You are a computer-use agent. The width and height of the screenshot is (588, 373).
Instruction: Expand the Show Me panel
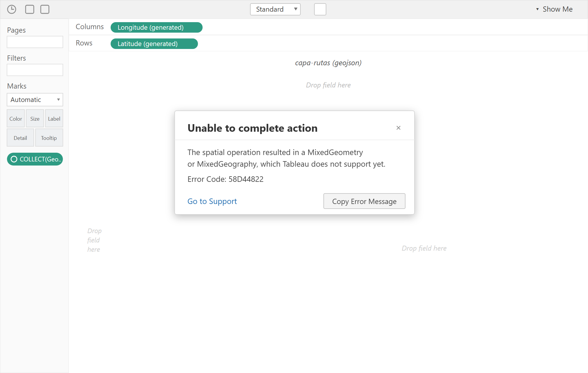coord(554,9)
